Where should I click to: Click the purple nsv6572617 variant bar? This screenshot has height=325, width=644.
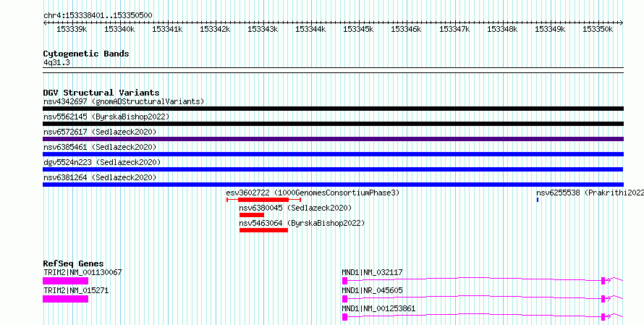[x=333, y=139]
